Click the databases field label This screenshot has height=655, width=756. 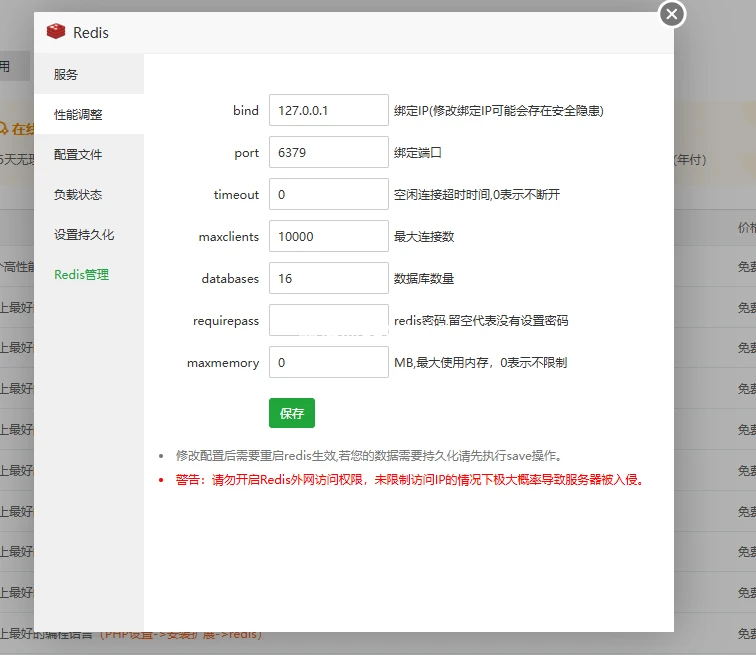coord(230,279)
